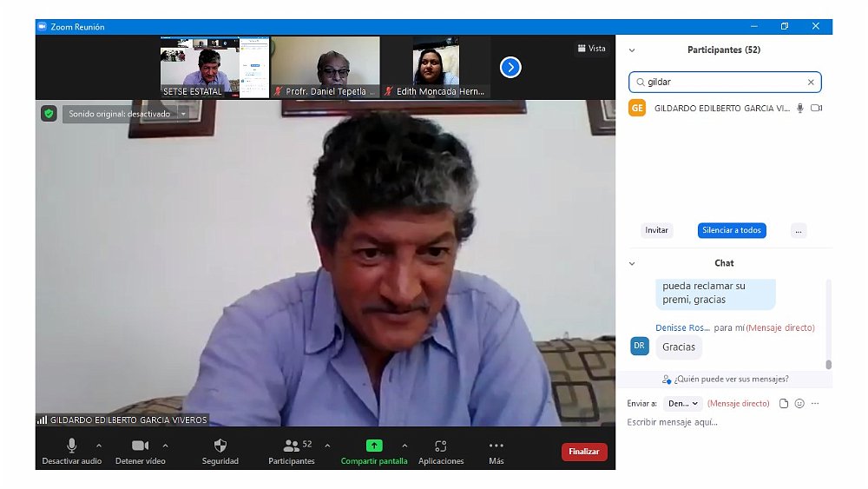
Task: Click the Escribir mensaje aquí field
Action: pyautogui.click(x=720, y=422)
